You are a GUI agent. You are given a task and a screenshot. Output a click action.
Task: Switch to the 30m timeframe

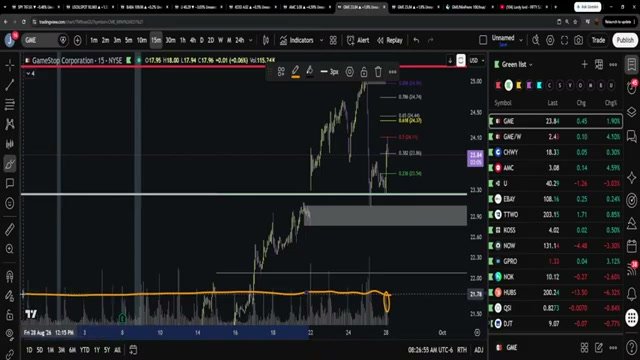coord(170,40)
